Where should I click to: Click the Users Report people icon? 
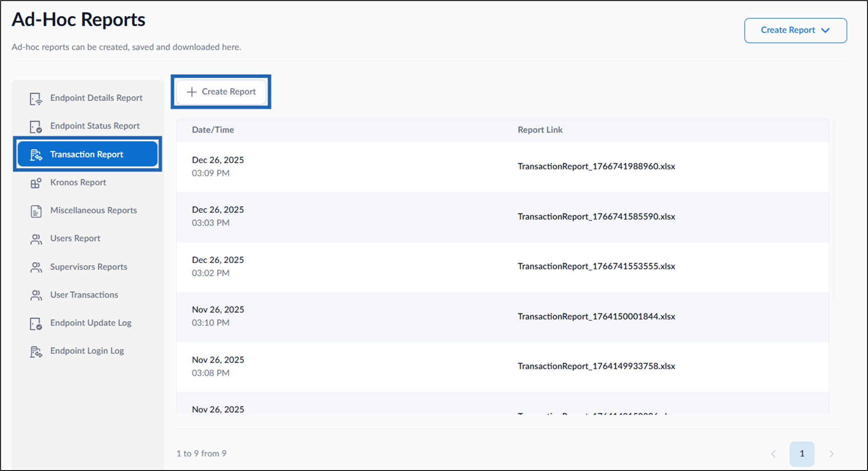click(x=36, y=239)
